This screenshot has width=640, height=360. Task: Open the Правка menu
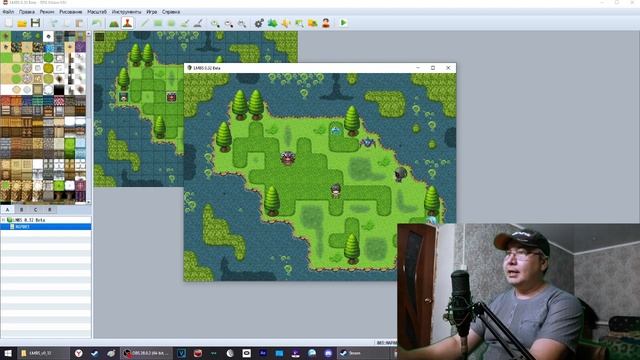pos(27,12)
